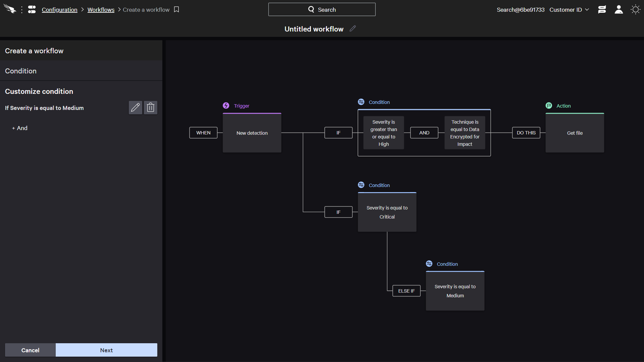Viewport: 644px width, 362px height.
Task: Click the Next button to proceed
Action: point(106,350)
